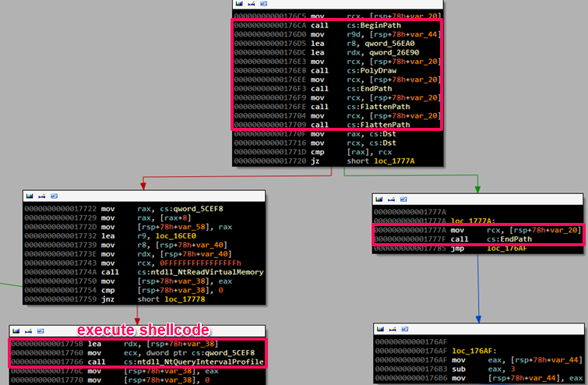The image size is (588, 385).
Task: Click the pencil edit icon on the loc_1777A node
Action: coord(392,200)
